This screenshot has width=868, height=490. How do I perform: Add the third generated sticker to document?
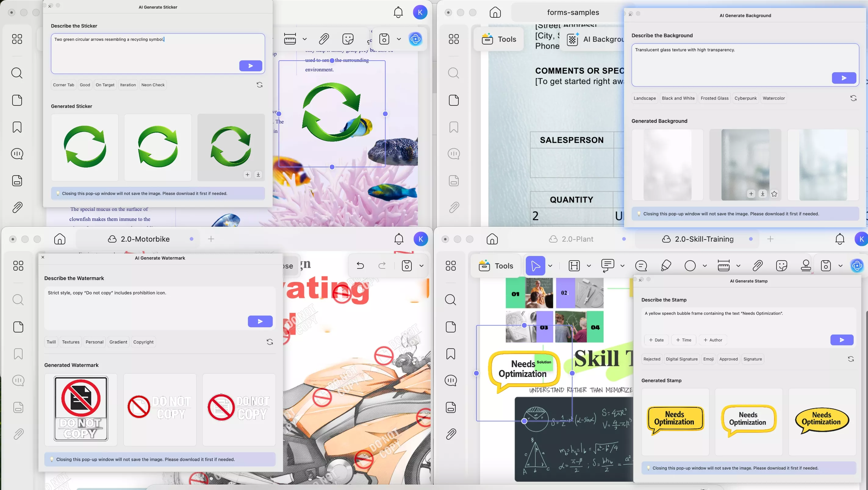click(247, 174)
